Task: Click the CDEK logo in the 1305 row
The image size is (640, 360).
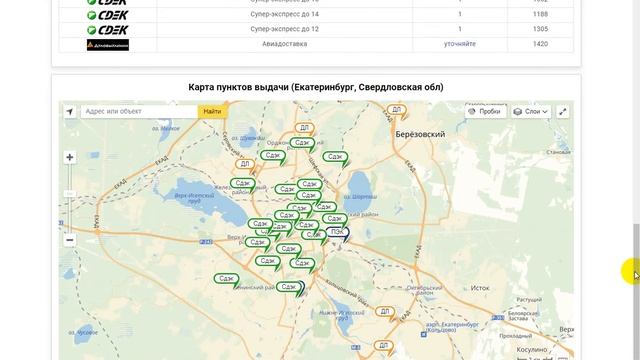Action: 108,30
